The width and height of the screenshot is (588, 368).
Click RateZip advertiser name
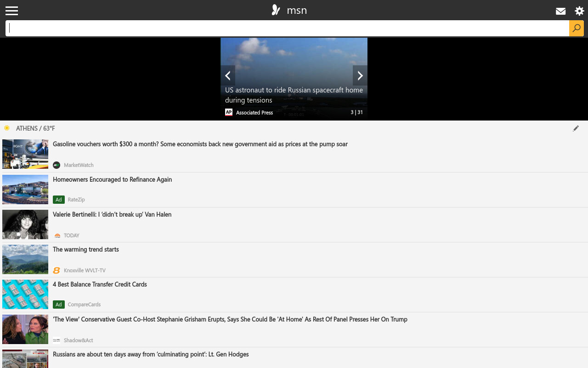(x=76, y=200)
